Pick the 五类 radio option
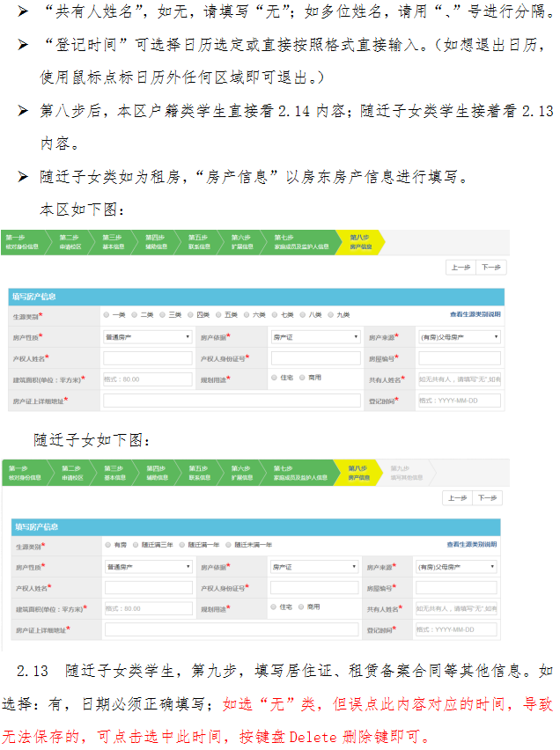Viewport: 560px width, 750px height. click(x=218, y=315)
